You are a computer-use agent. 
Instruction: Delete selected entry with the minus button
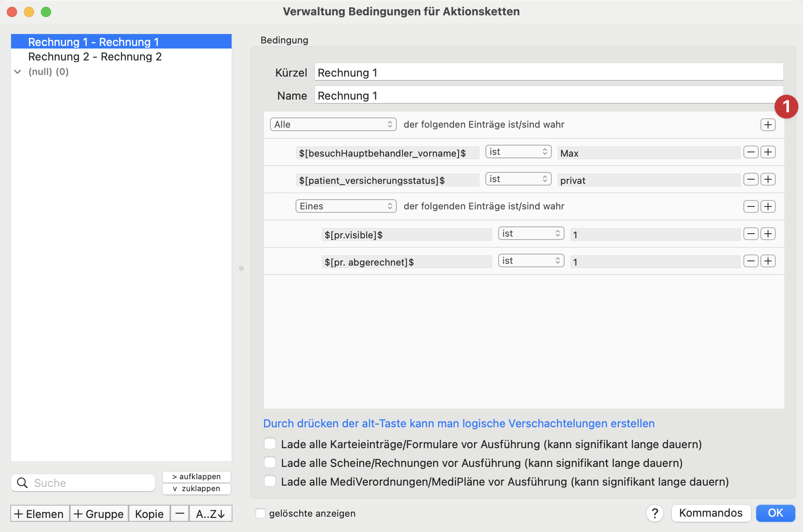[180, 513]
